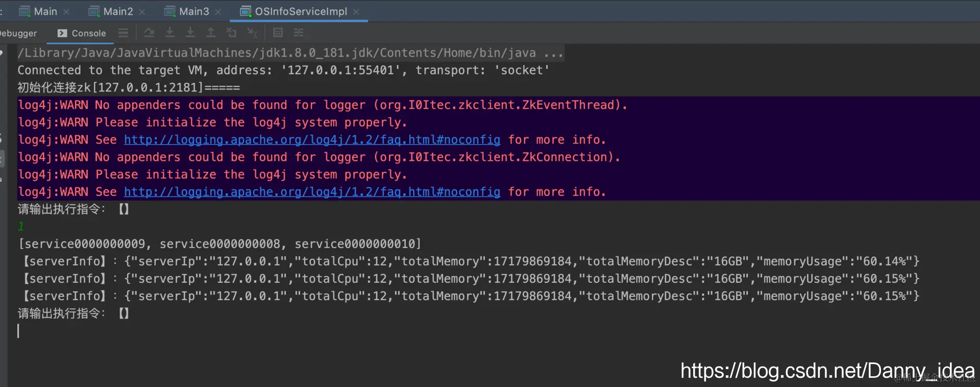Click the OSInfoServiceImpl tab's configuration icon

(246, 11)
